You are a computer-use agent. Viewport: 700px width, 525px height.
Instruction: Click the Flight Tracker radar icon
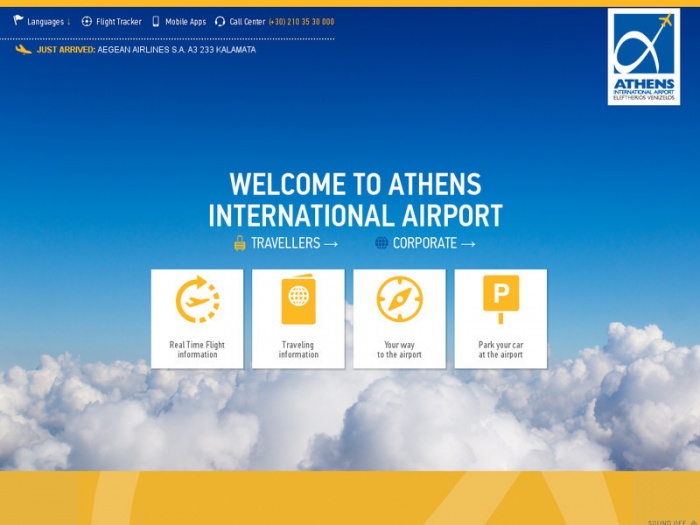[87, 21]
